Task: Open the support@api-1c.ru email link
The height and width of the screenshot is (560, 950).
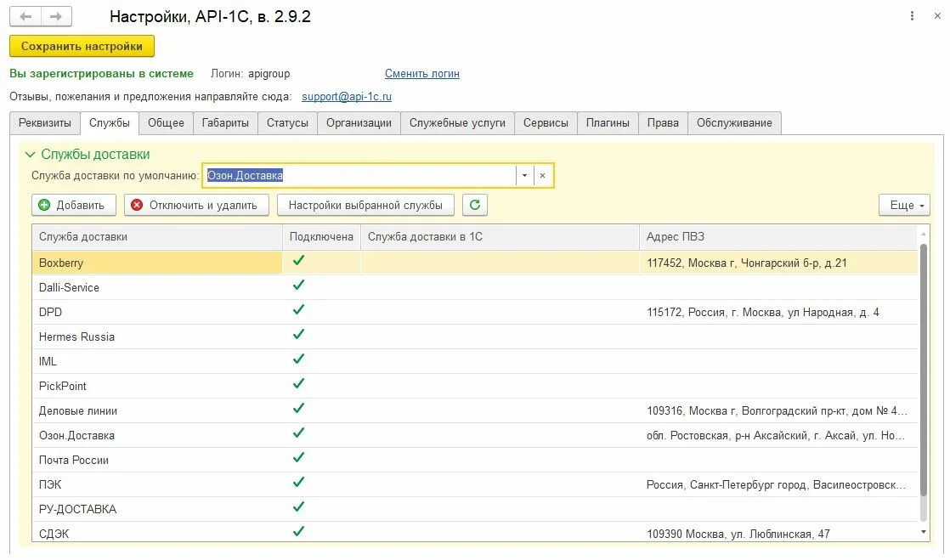Action: (347, 96)
